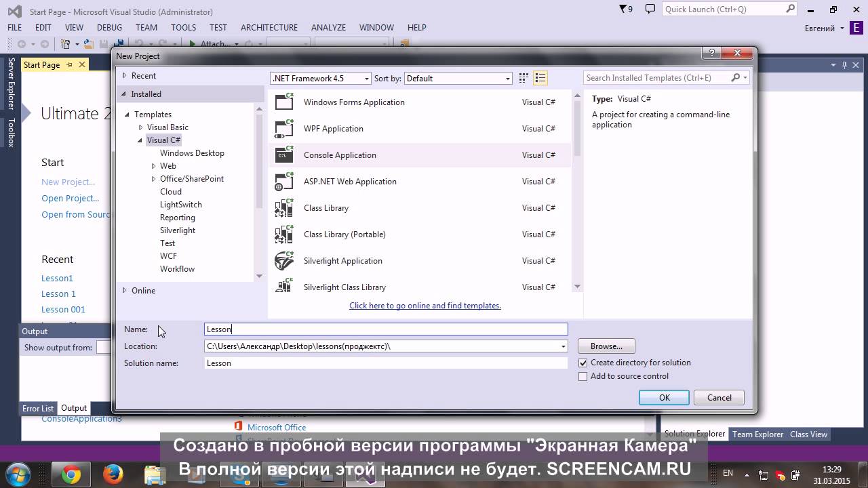
Task: Select Silverlight in the templates tree
Action: [178, 230]
